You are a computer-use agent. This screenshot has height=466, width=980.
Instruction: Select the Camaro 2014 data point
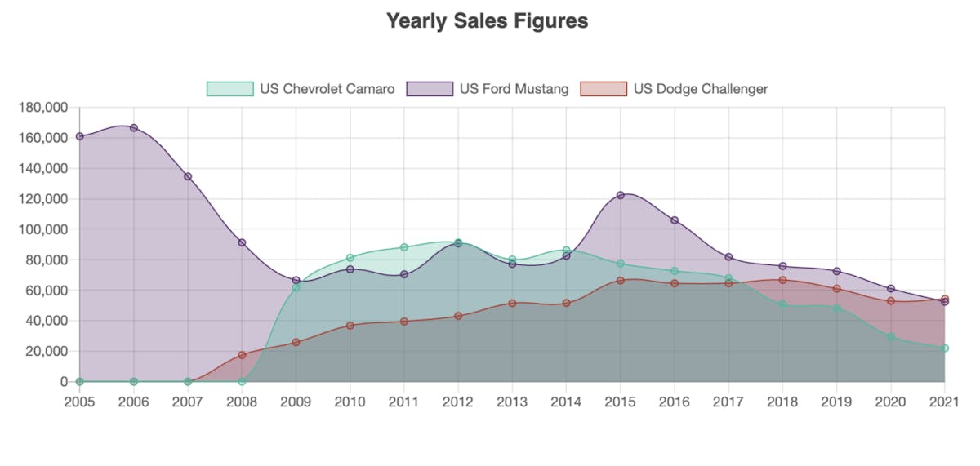coord(566,251)
